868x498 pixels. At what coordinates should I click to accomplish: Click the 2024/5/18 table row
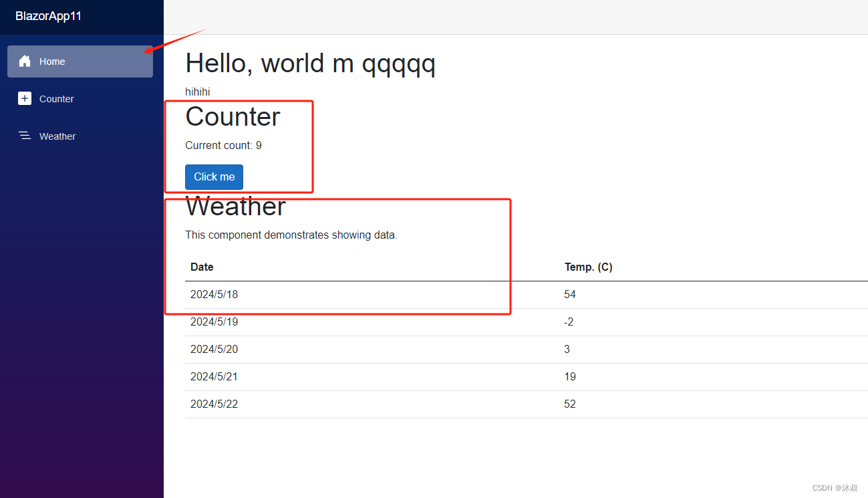(x=214, y=294)
